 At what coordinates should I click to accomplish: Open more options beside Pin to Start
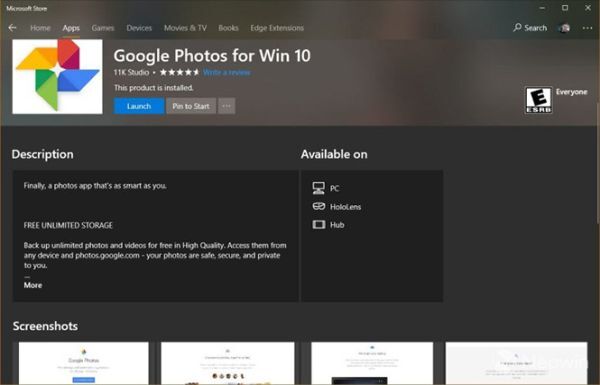(x=227, y=106)
